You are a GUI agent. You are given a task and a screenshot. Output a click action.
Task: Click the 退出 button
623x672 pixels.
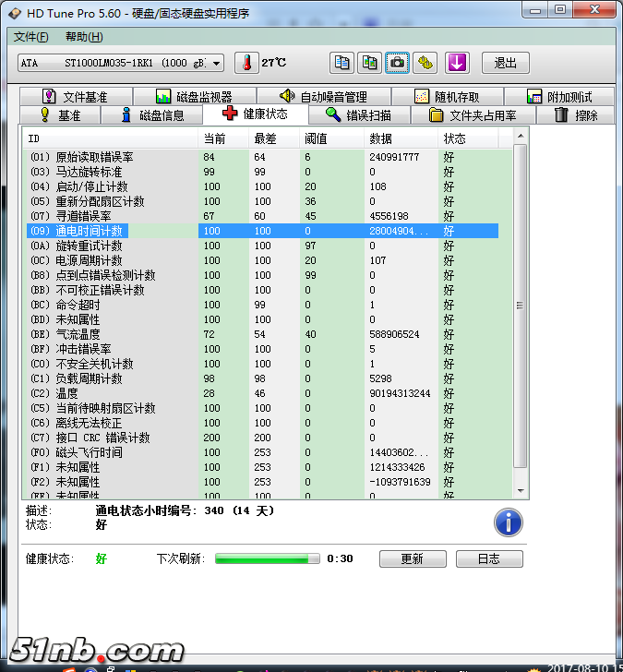[506, 63]
